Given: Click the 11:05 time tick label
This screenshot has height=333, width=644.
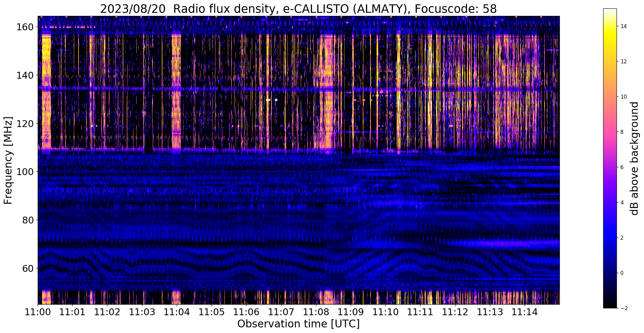Looking at the screenshot, I should tap(212, 311).
